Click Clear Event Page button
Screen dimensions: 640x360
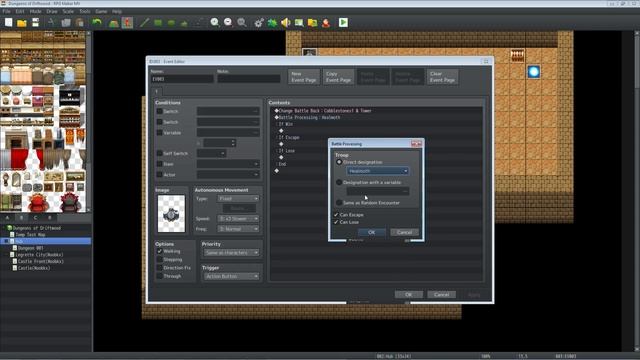click(442, 77)
